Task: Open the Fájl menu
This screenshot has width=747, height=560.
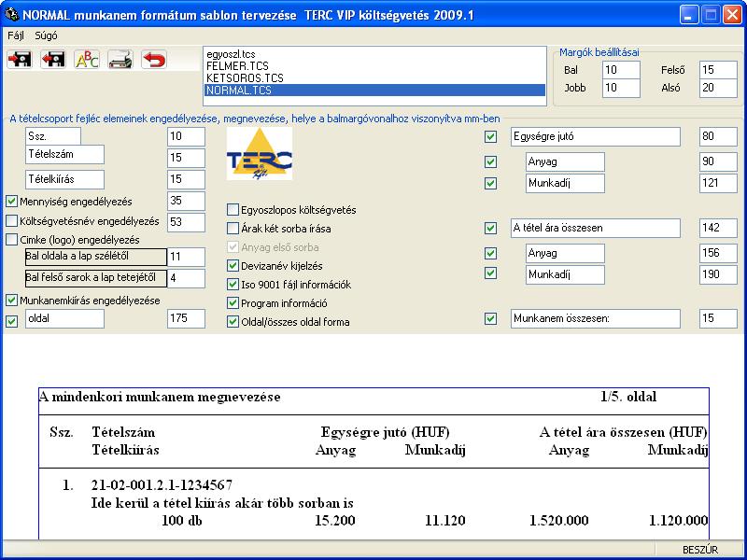Action: [15, 35]
